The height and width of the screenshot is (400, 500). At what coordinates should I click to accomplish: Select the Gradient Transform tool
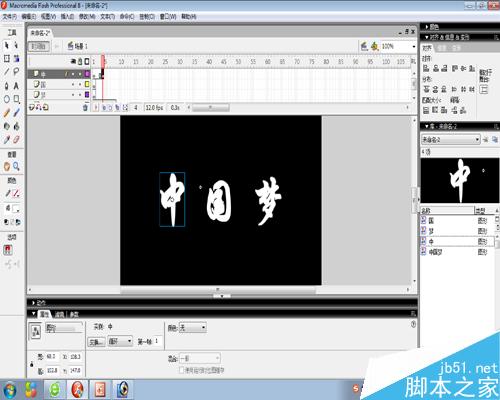[16, 59]
